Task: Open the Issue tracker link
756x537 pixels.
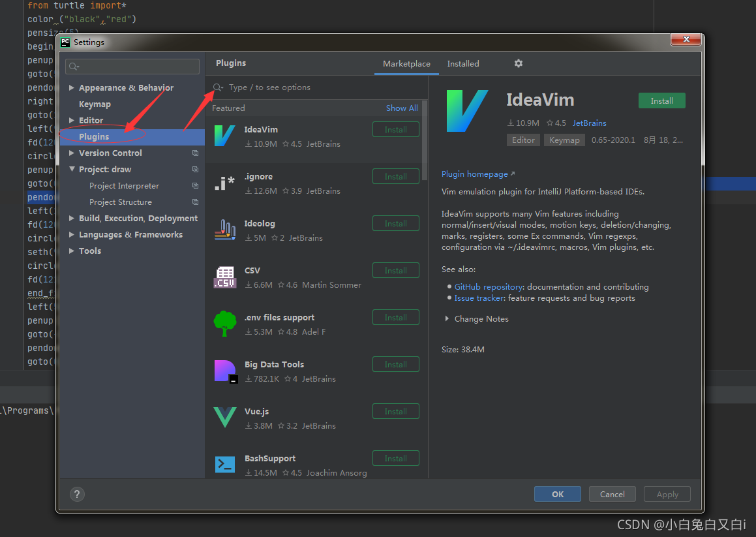Action: coord(479,298)
